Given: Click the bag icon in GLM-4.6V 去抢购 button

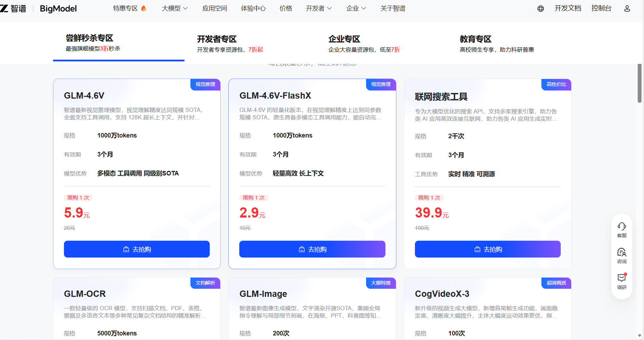Looking at the screenshot, I should pyautogui.click(x=126, y=249).
